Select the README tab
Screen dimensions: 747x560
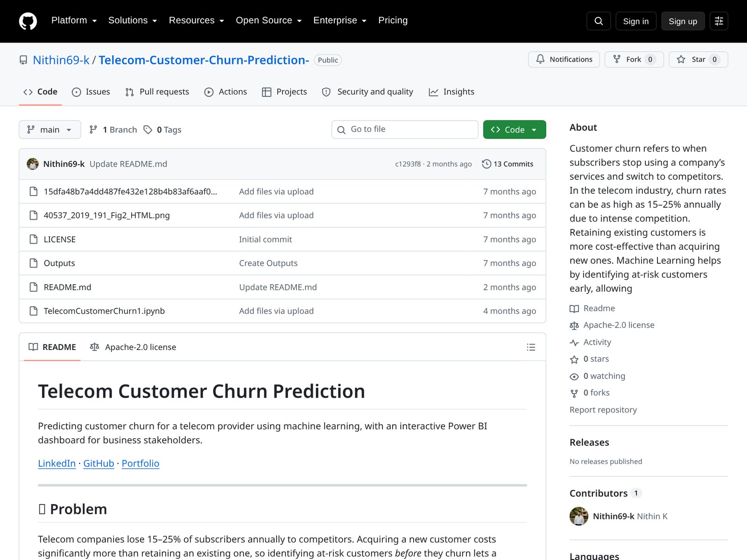tap(52, 347)
